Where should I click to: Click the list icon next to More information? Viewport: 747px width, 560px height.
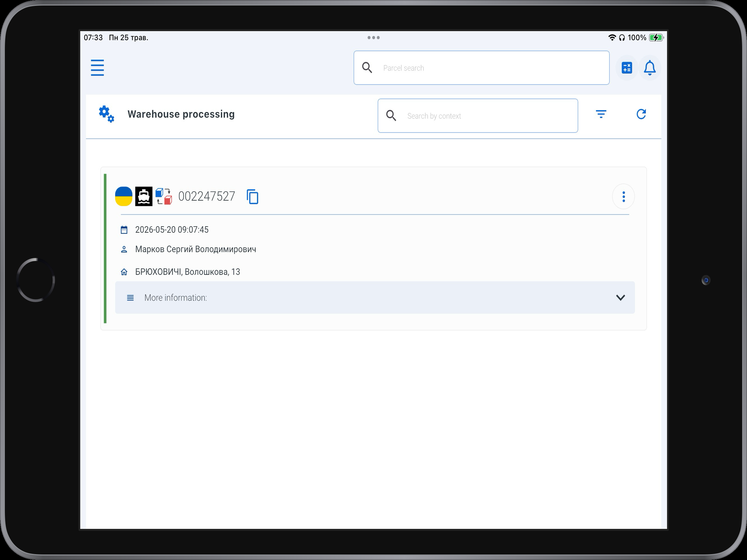point(130,298)
